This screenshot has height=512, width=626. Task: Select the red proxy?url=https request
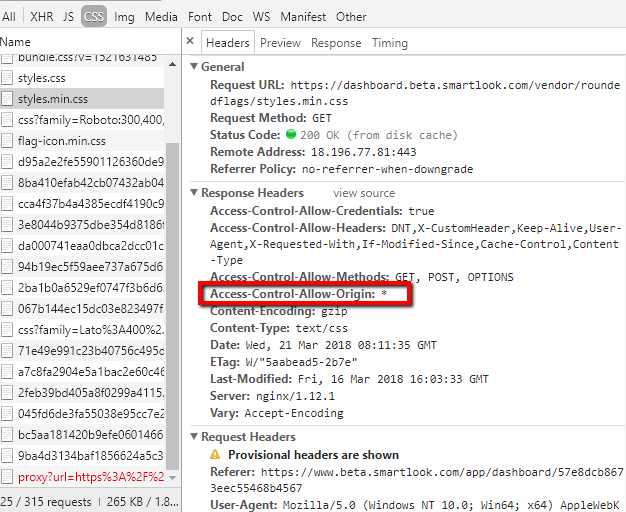pos(82,477)
